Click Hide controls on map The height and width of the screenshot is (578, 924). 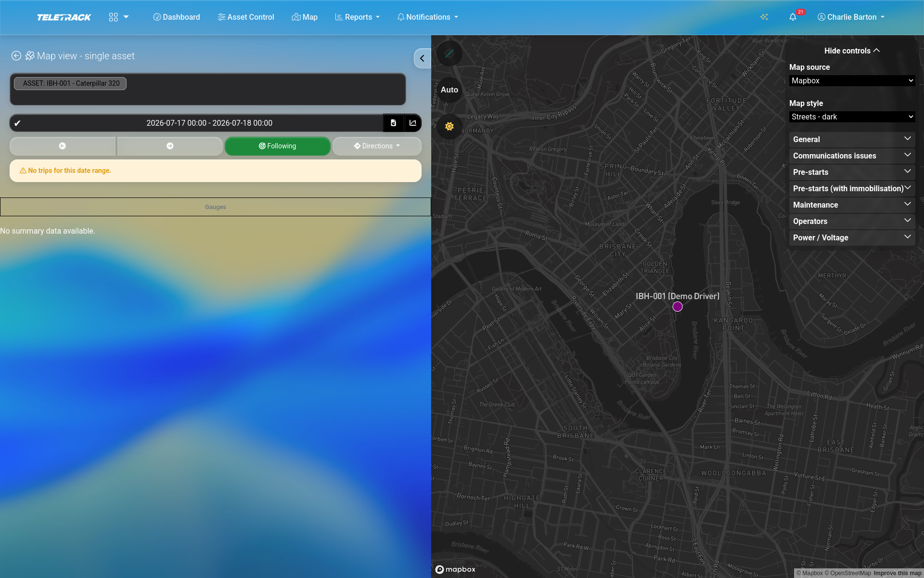pyautogui.click(x=852, y=51)
